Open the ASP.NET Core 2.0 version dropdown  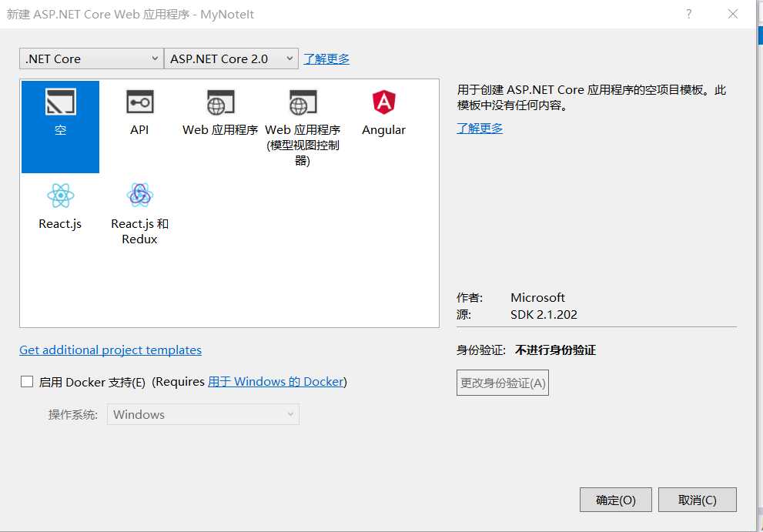coord(231,59)
